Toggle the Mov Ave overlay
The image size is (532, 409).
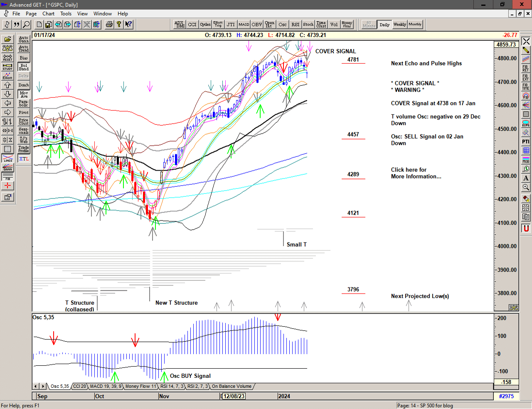[24, 94]
